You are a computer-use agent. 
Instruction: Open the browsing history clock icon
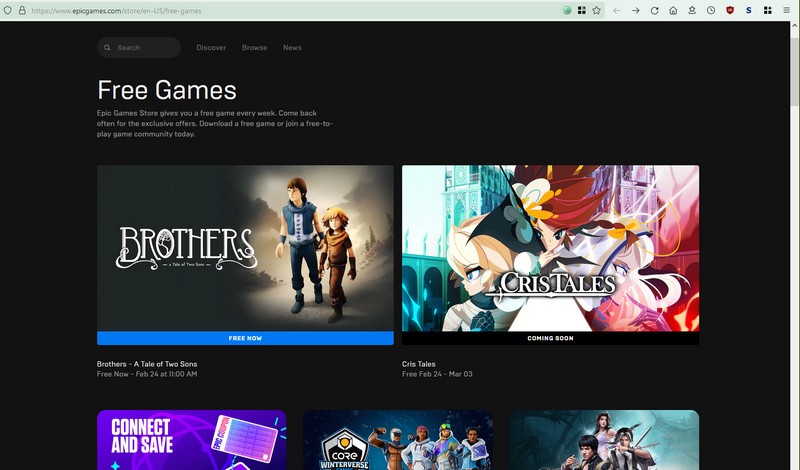(710, 10)
